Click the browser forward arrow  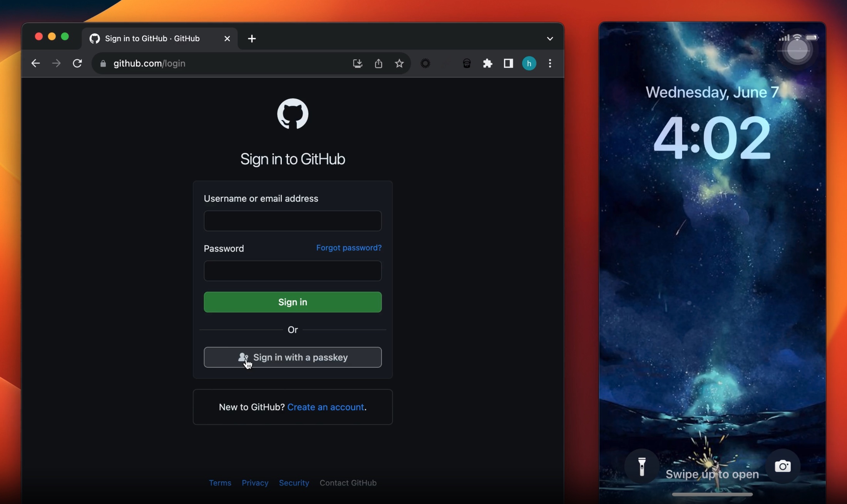pos(56,63)
